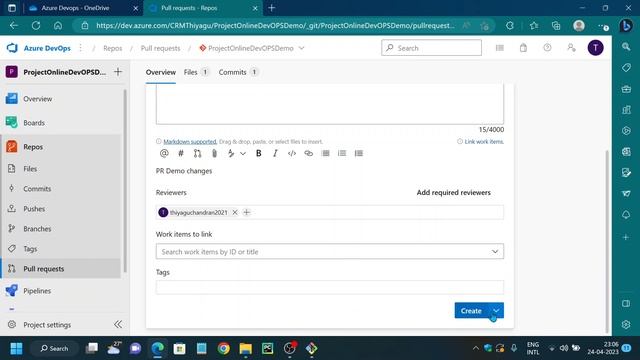Viewport: 640px width, 360px height.
Task: Click the taskbar Search box
Action: tap(55, 349)
